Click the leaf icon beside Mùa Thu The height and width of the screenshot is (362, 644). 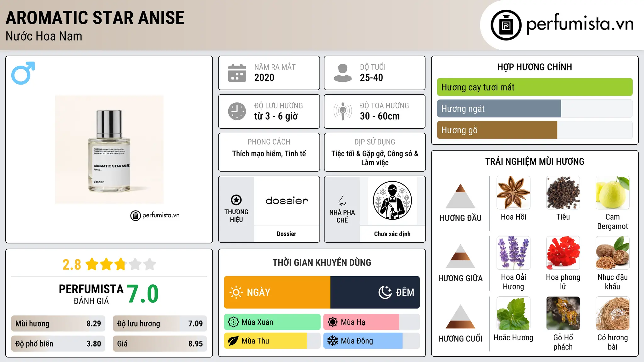[233, 341]
